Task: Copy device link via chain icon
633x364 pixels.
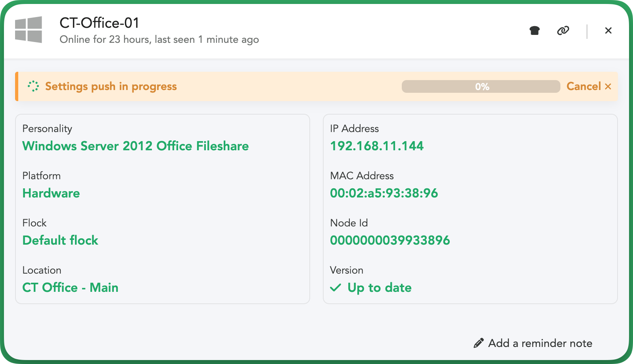Action: coord(563,31)
